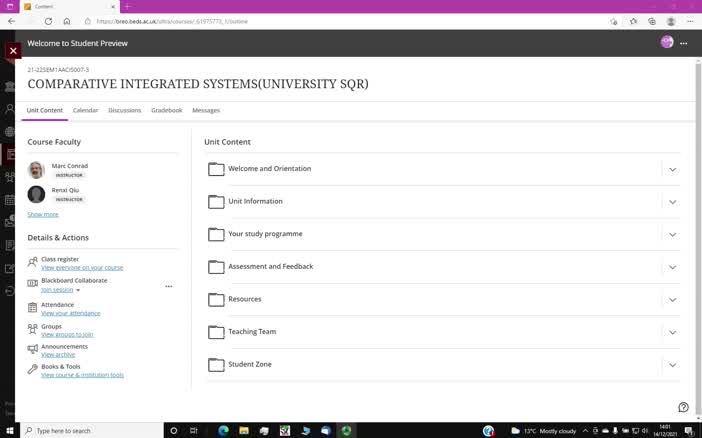Open File Explorer from the taskbar
This screenshot has height=438, width=702.
tap(244, 430)
